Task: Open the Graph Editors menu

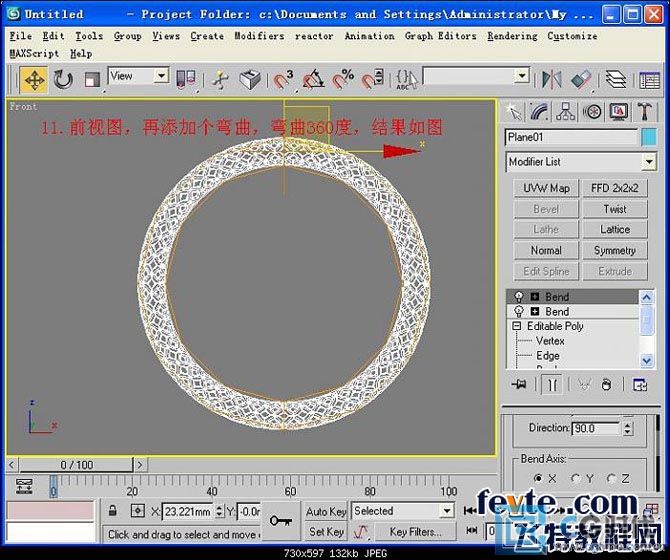Action: (441, 36)
